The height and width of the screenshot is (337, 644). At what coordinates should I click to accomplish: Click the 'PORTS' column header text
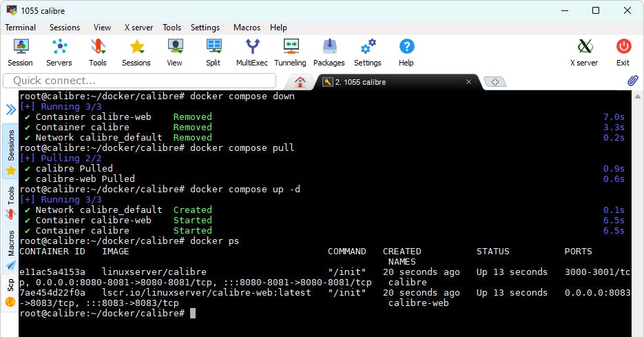(x=579, y=252)
